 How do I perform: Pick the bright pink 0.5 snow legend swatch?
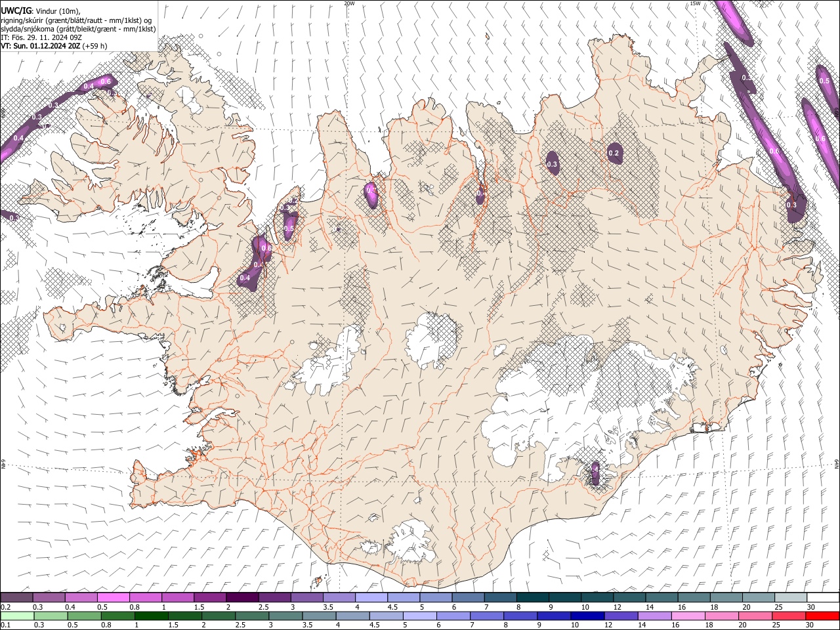114,597
